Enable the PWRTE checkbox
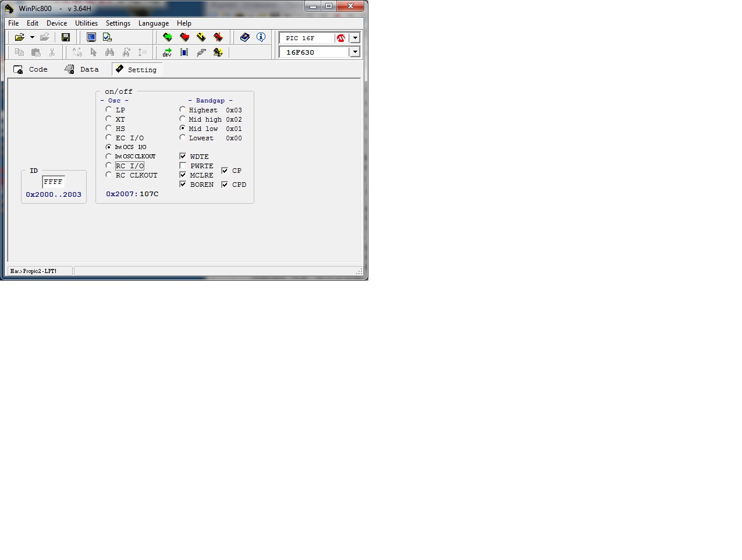Image resolution: width=742 pixels, height=560 pixels. [x=183, y=165]
